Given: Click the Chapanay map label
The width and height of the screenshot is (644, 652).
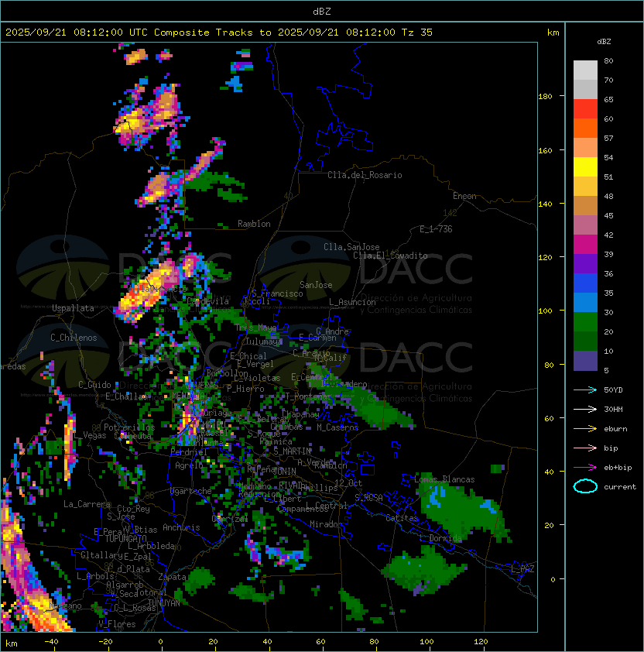Looking at the screenshot, I should coord(300,414).
